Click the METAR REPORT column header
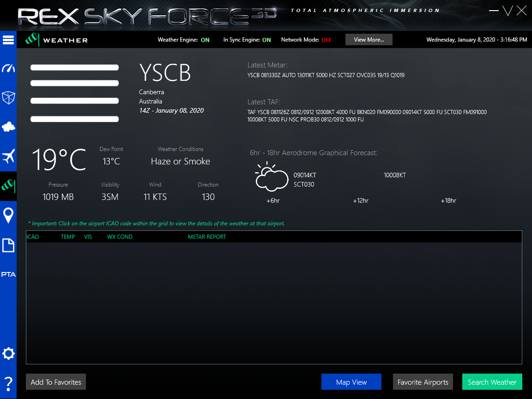 (x=207, y=237)
